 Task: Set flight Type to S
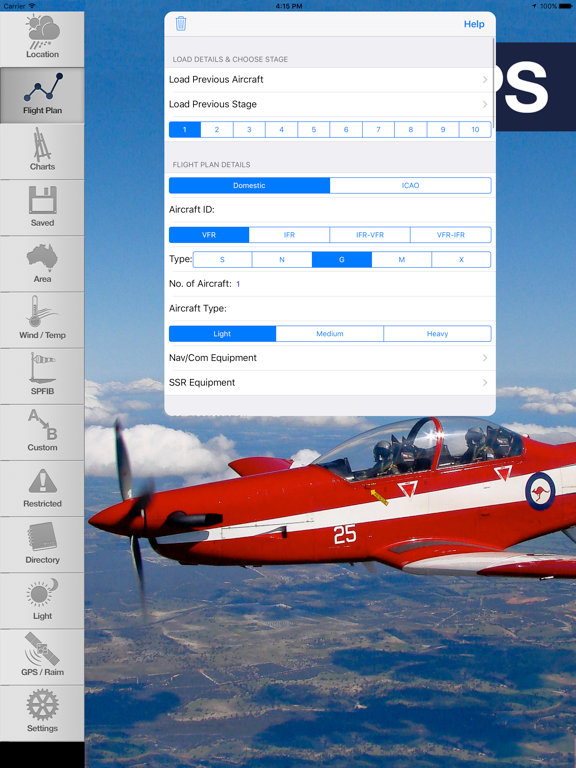tap(222, 260)
